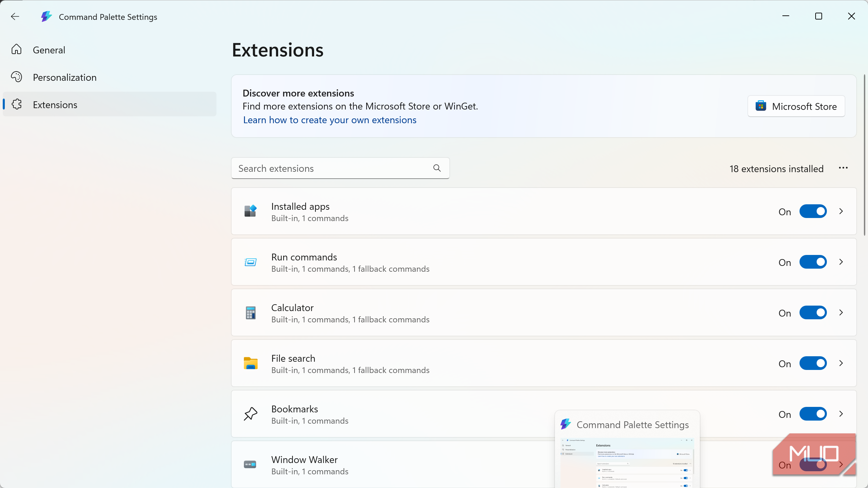
Task: Turn off the Bookmarks extension toggle
Action: pyautogui.click(x=813, y=414)
